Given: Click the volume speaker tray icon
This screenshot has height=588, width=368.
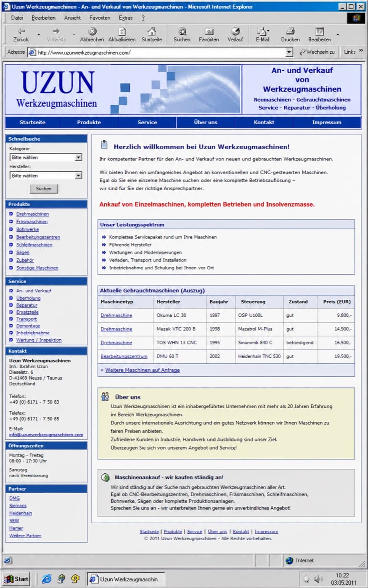Looking at the screenshot, I should click(318, 579).
